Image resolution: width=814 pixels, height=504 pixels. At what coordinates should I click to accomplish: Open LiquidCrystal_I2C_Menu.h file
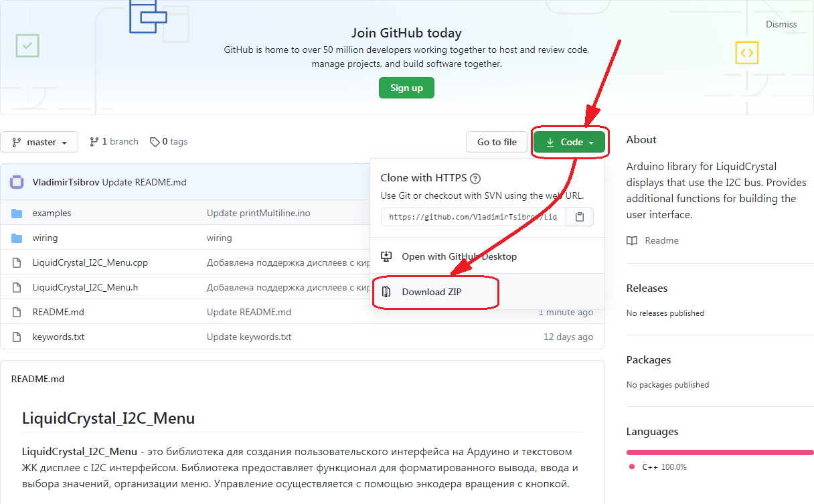click(x=85, y=287)
